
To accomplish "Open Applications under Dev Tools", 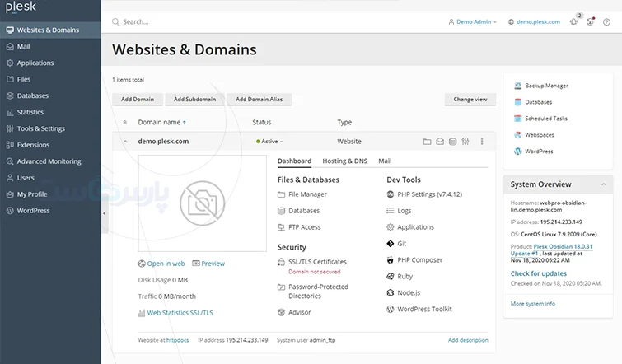I will pyautogui.click(x=410, y=227).
